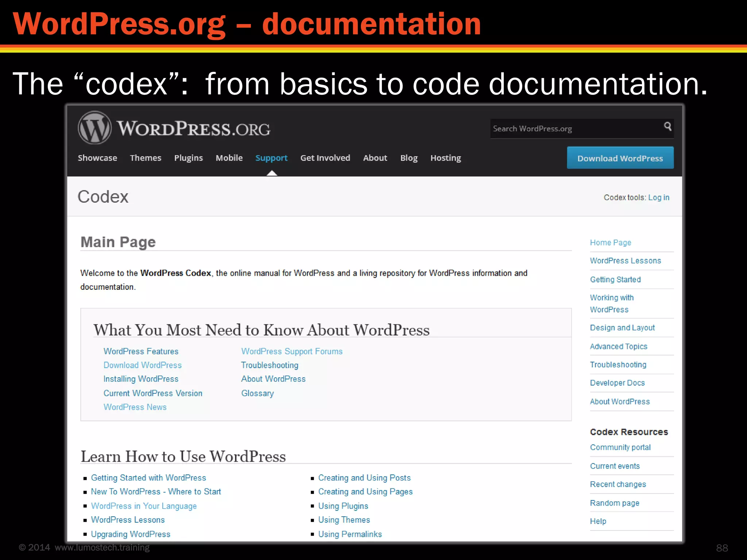
Task: Click the Codex page title
Action: 103,197
